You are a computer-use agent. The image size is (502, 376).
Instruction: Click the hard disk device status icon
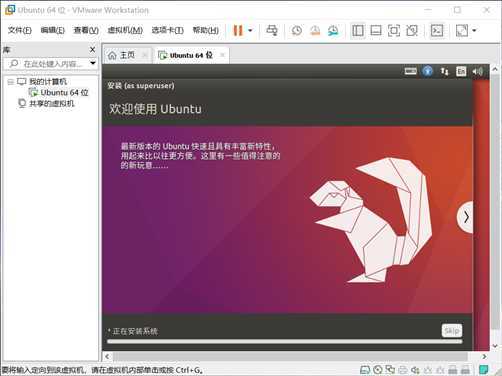click(365, 370)
